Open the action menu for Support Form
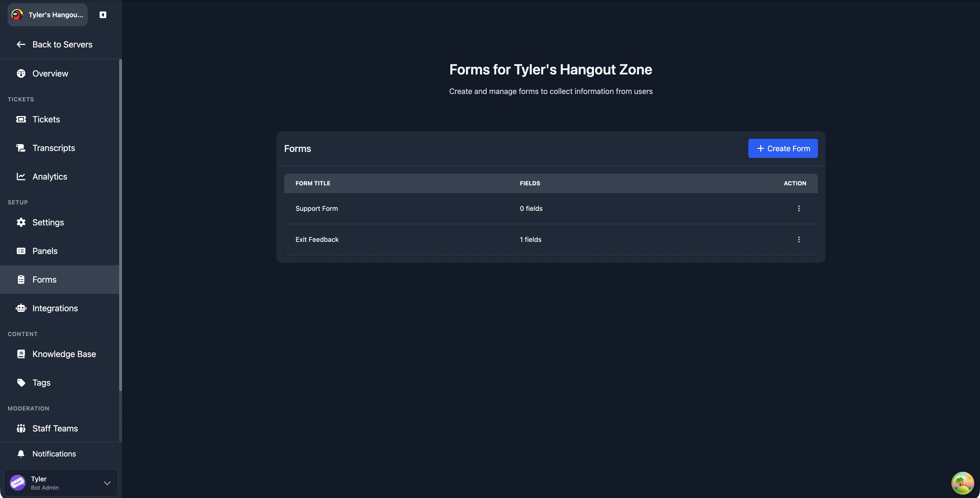Image resolution: width=980 pixels, height=498 pixels. click(x=799, y=208)
